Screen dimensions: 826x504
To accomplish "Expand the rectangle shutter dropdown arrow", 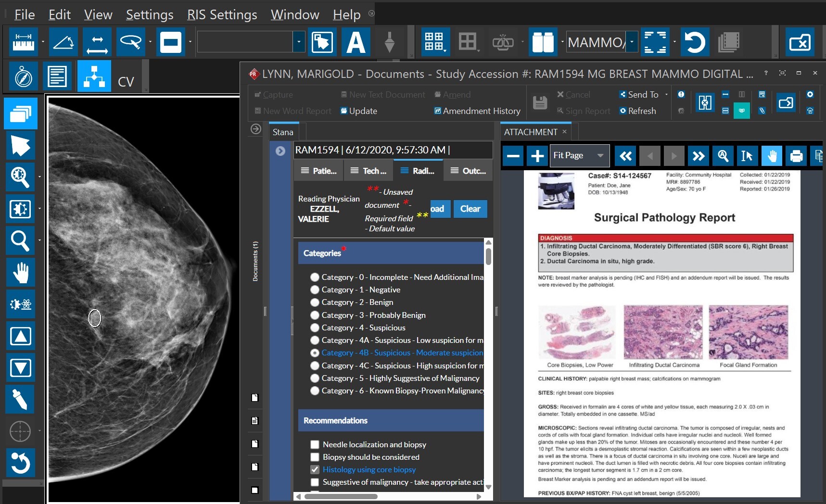I will tap(190, 42).
